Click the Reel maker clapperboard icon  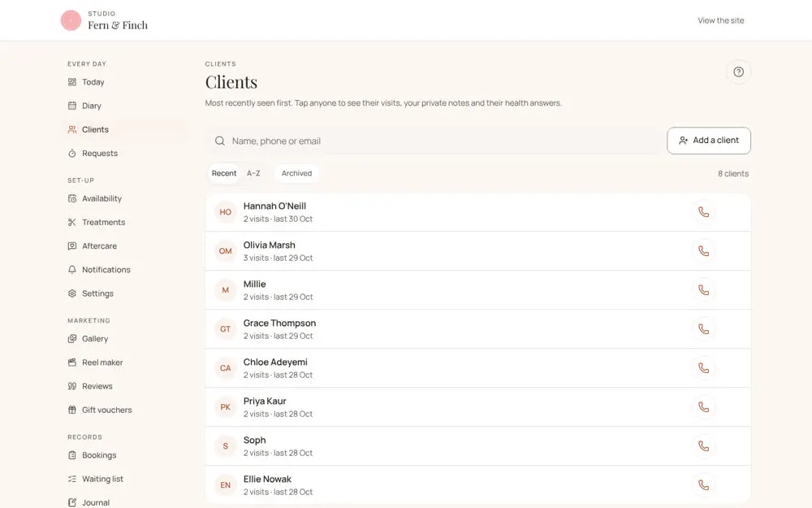click(72, 363)
